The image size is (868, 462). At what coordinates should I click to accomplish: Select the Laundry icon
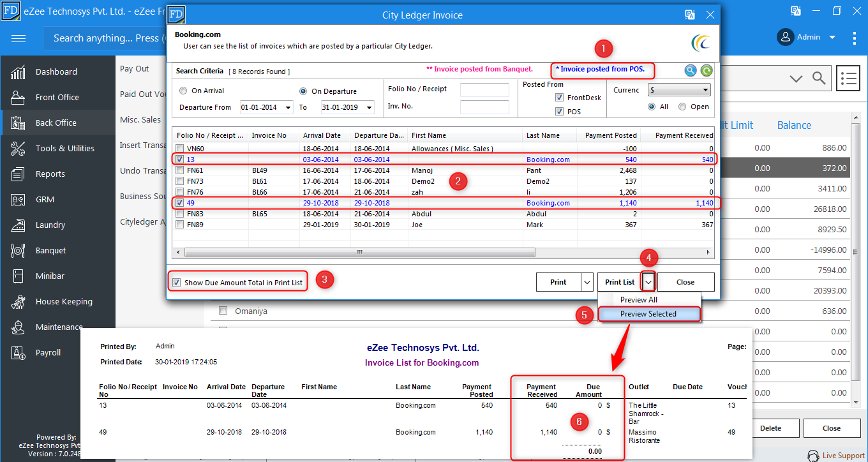pyautogui.click(x=18, y=225)
